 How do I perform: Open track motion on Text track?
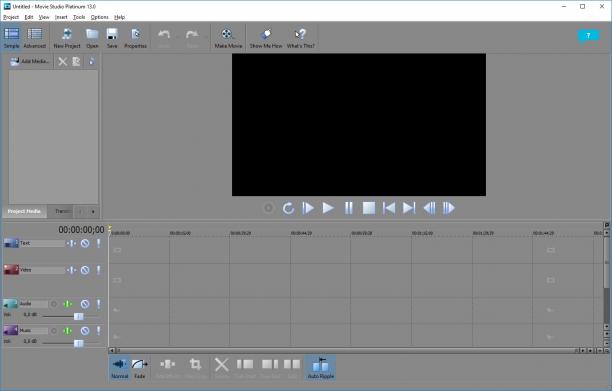[71, 243]
